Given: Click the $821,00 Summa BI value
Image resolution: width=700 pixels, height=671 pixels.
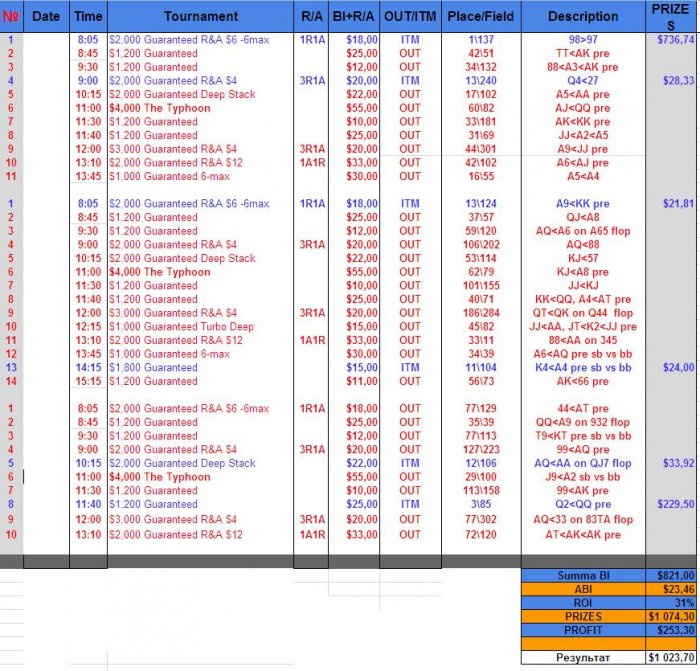Looking at the screenshot, I should pos(671,575).
